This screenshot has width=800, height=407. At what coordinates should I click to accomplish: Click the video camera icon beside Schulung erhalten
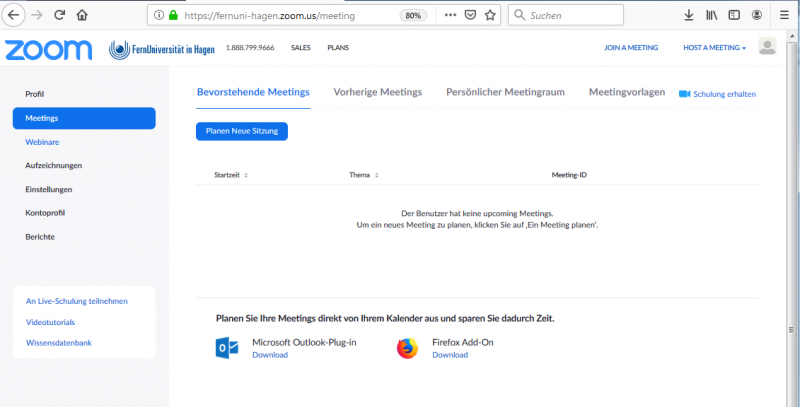coord(684,94)
